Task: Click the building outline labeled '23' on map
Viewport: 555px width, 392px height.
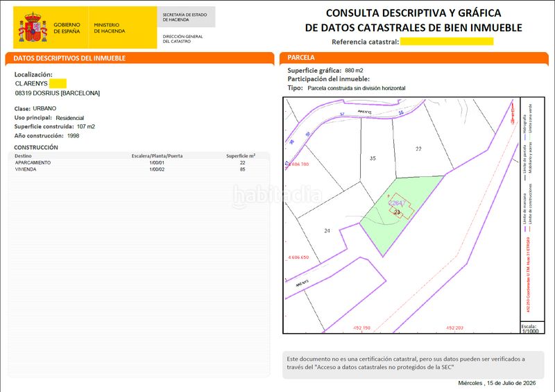Action: (x=401, y=207)
